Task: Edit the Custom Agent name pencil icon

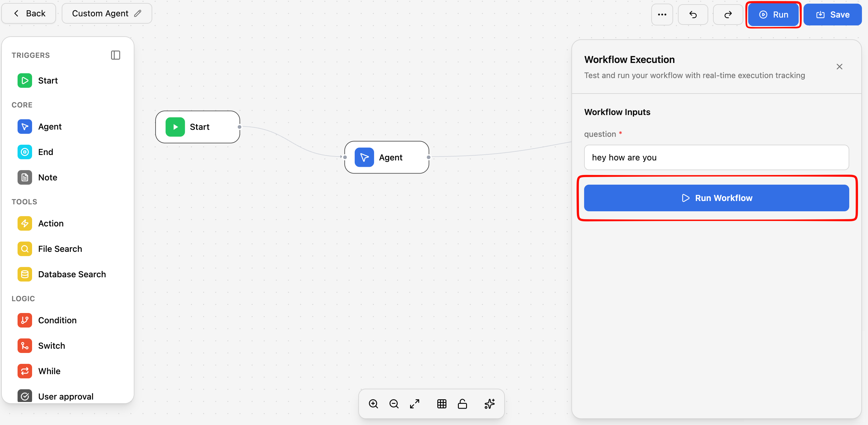Action: (138, 14)
